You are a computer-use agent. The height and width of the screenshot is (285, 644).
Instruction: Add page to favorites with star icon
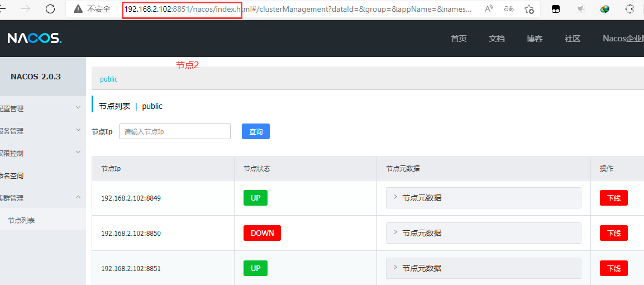529,9
